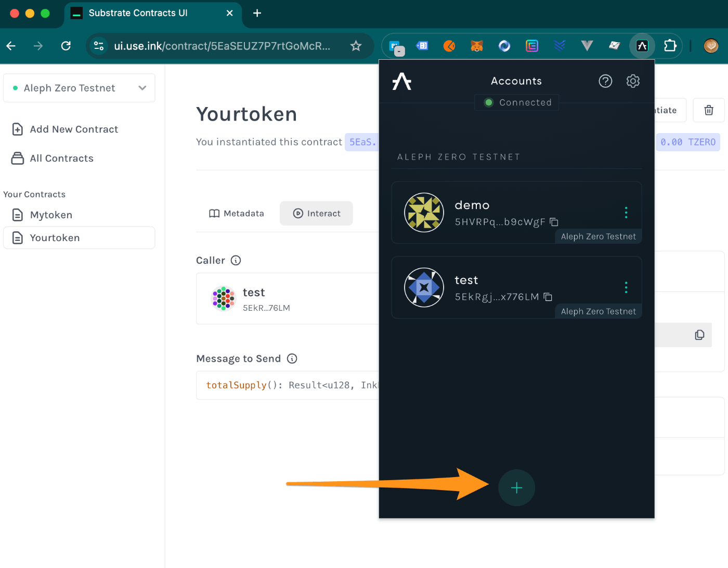
Task: Click the address bar URL ui.use.ink
Action: tap(222, 46)
